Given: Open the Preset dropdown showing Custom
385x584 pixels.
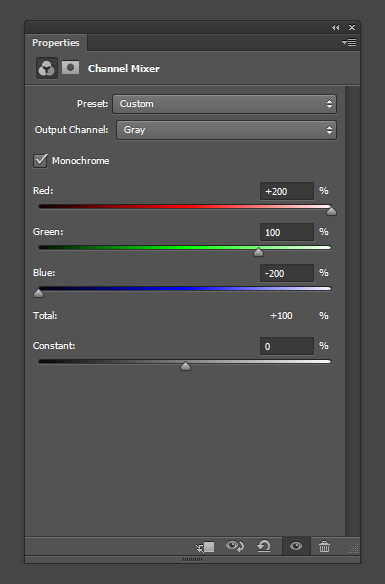Looking at the screenshot, I should 225,104.
